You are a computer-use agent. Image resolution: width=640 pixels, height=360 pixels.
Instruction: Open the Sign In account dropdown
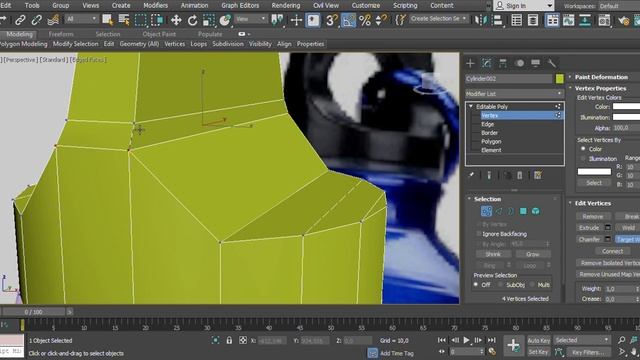point(524,6)
